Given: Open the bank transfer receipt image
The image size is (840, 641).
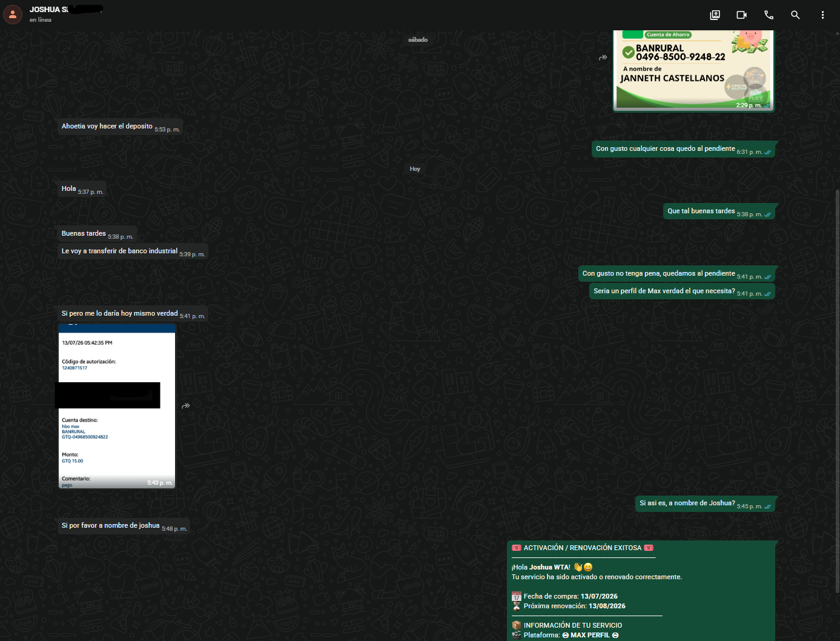Looking at the screenshot, I should 117,406.
